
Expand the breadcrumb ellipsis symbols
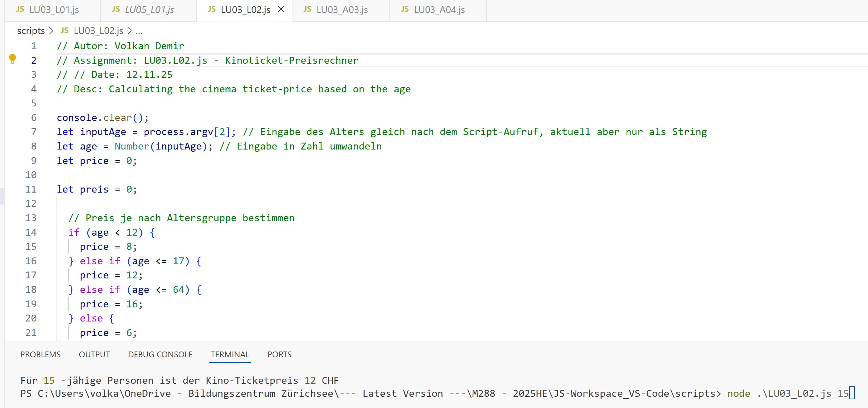coord(139,31)
